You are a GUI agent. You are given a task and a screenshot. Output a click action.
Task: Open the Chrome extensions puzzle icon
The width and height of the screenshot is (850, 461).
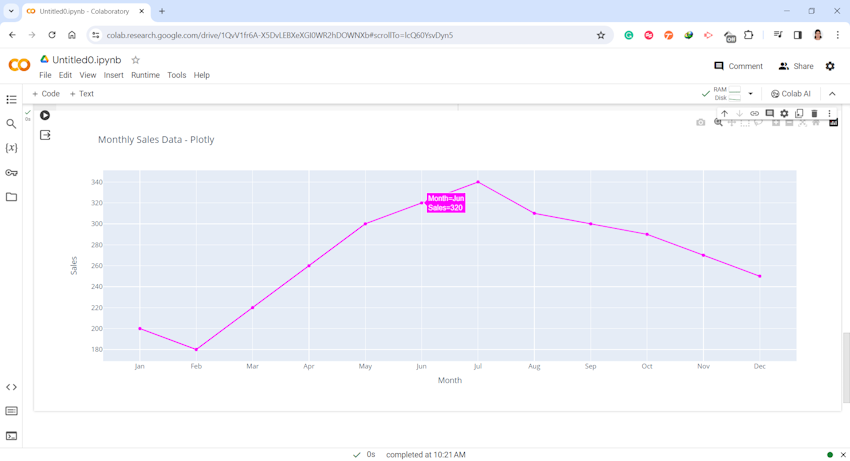pyautogui.click(x=749, y=35)
